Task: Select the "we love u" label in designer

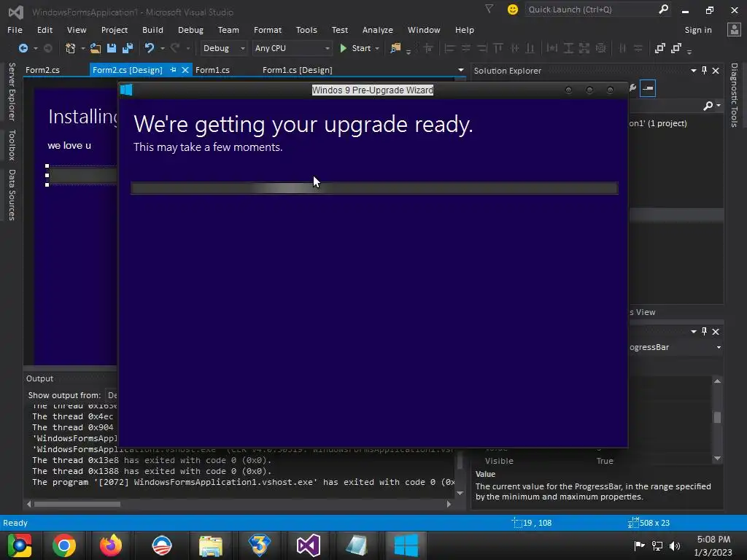Action: coord(69,145)
